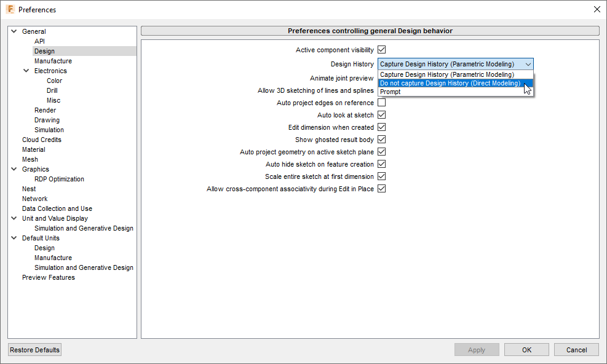
Task: Open the Render preferences page
Action: click(x=45, y=110)
